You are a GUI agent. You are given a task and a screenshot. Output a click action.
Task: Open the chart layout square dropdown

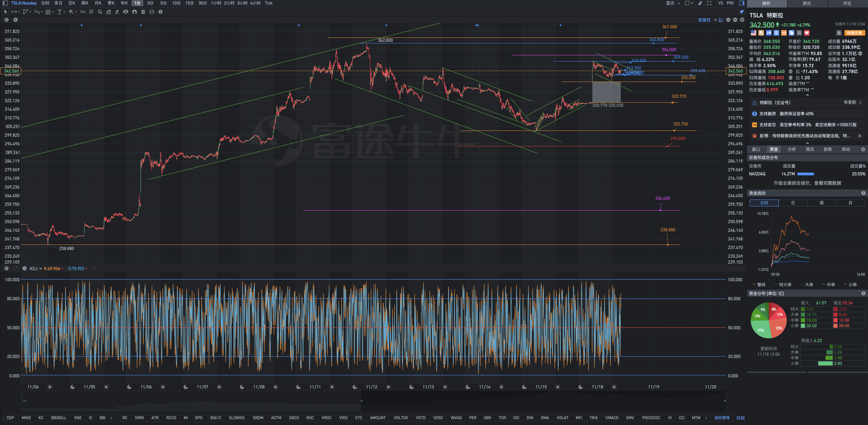click(x=689, y=3)
